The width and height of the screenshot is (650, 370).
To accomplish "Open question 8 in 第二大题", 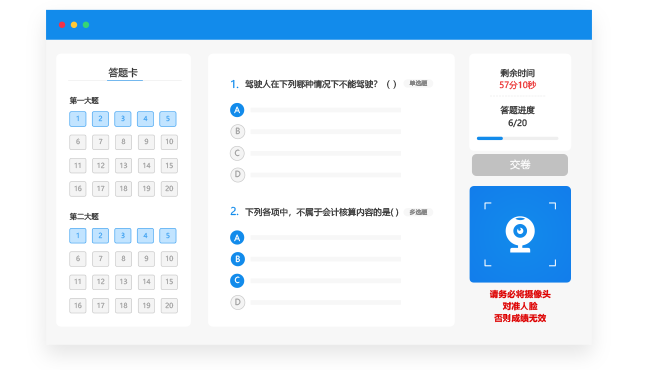I will [123, 259].
